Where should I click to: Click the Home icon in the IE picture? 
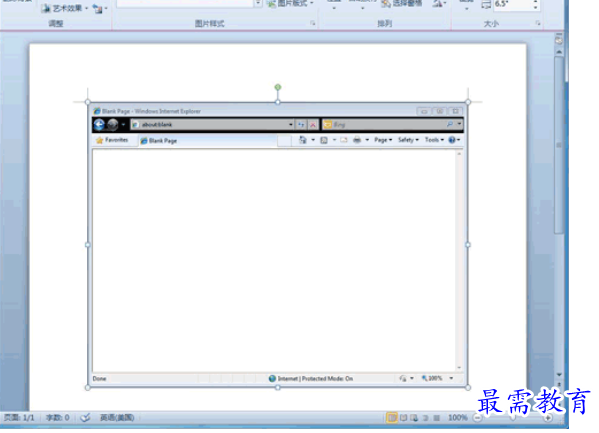point(303,140)
